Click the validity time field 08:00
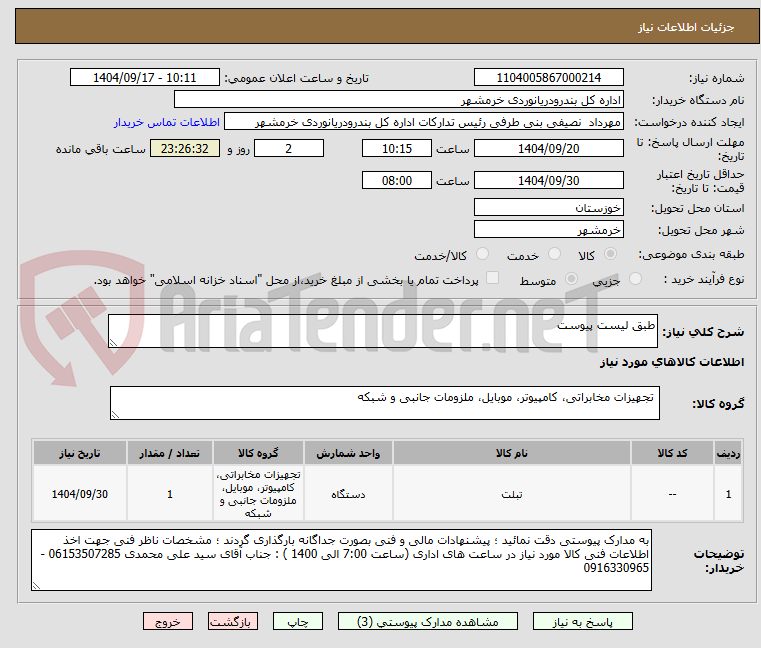Viewport: 761px width, 648px height. (397, 180)
